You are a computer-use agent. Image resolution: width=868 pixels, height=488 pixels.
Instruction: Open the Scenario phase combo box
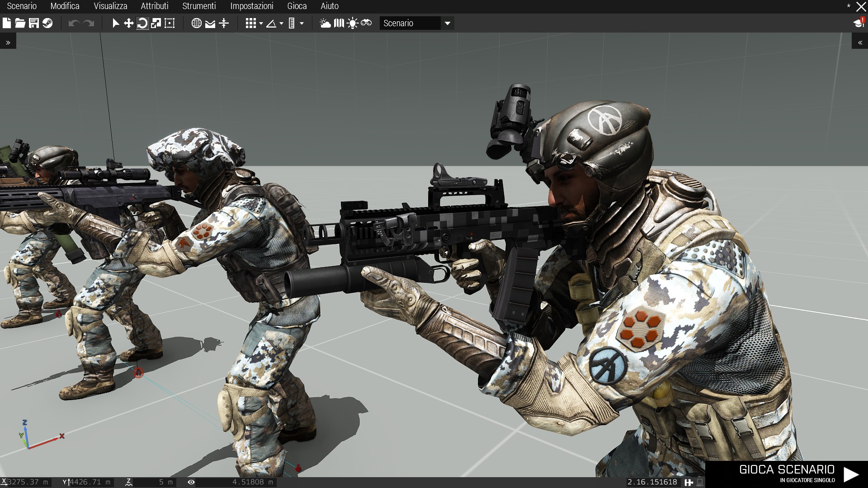tap(416, 23)
